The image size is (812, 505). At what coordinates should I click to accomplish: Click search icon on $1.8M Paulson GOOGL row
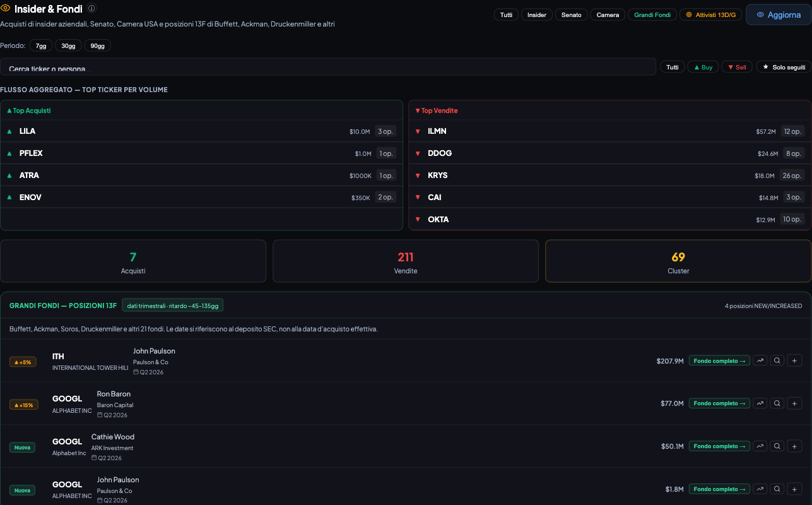(x=777, y=489)
